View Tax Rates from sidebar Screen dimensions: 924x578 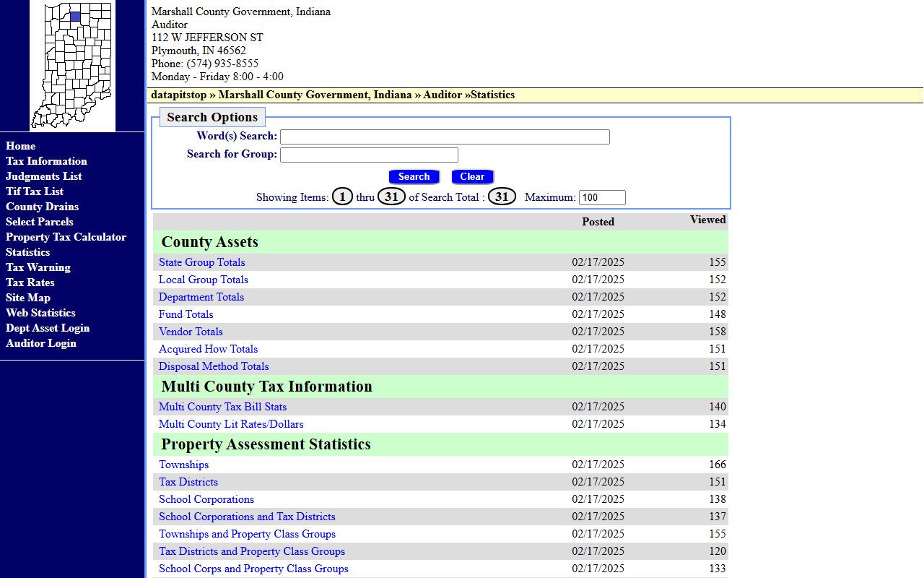pos(30,282)
